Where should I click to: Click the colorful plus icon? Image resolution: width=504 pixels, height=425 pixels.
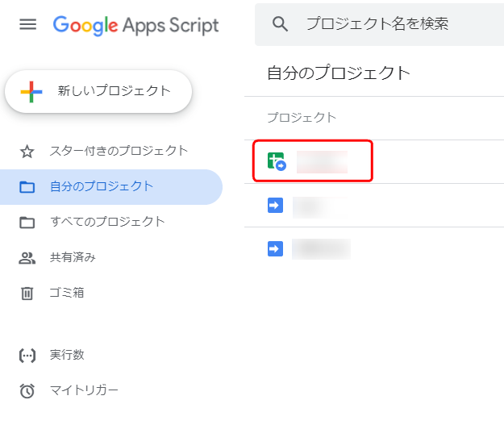coord(31,92)
